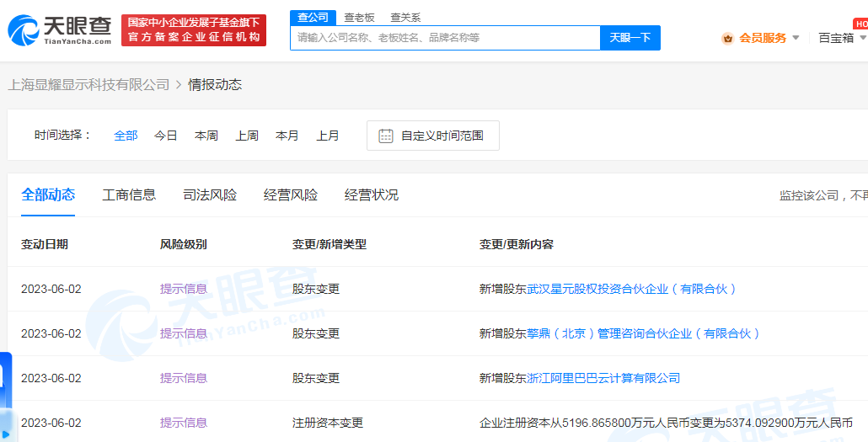Open 武汉星元股权投资合伙企业 shareholder link

click(x=632, y=289)
